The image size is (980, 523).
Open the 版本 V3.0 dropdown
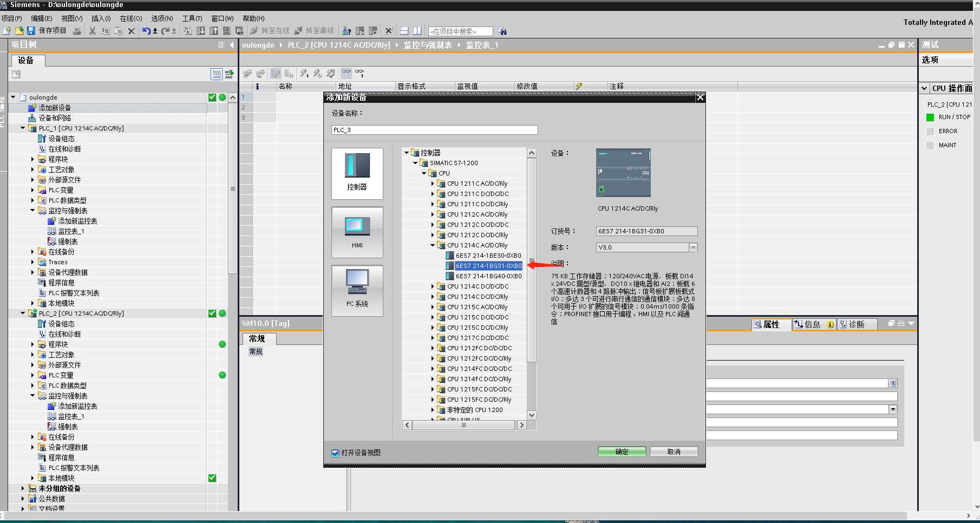click(693, 247)
